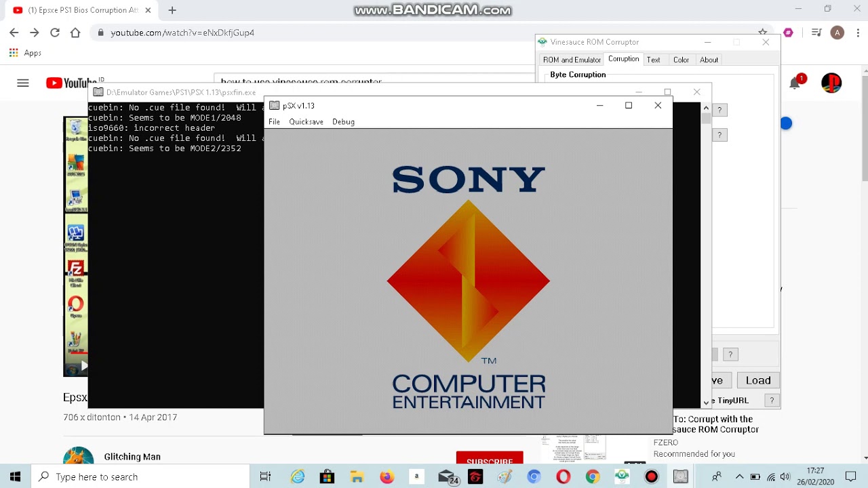The image size is (868, 488).
Task: Open the YouTube hamburger guide menu
Action: pos(23,83)
